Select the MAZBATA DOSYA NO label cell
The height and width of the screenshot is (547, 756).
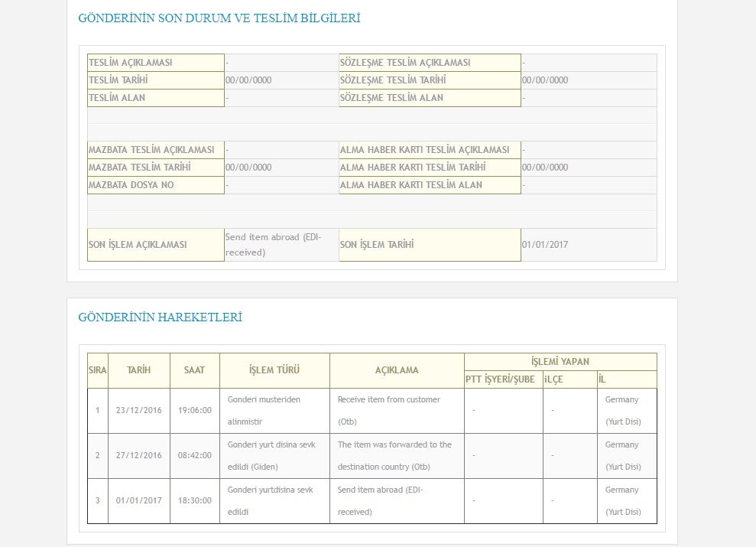click(x=156, y=185)
